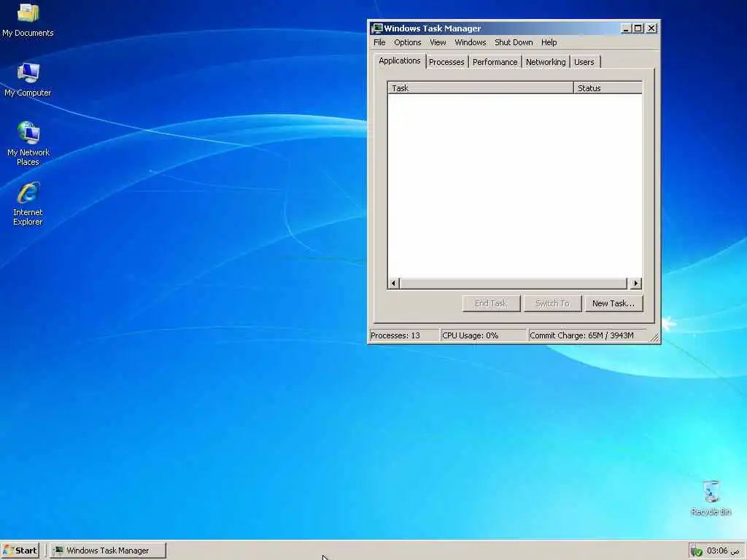Open the Options menu

(x=407, y=42)
